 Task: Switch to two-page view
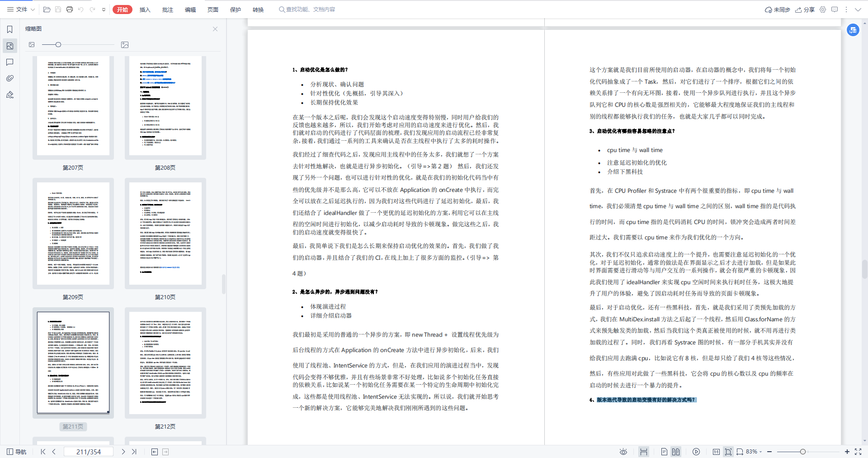click(676, 452)
